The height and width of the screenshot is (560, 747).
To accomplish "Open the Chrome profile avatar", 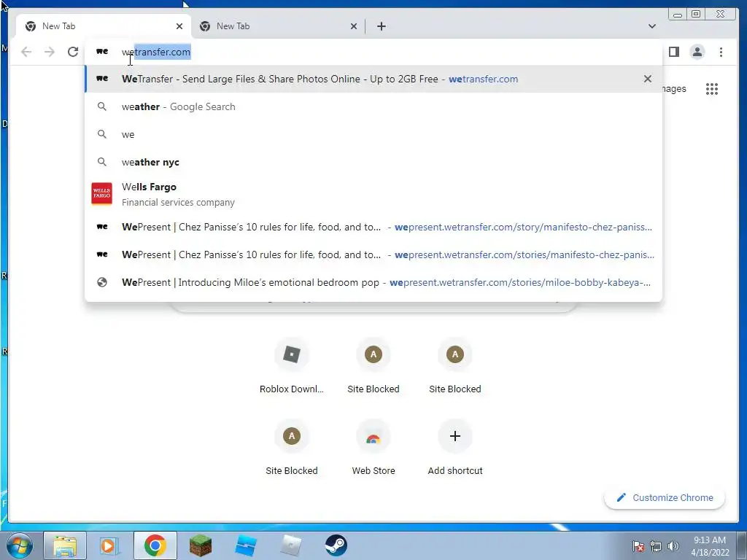I will 697,52.
